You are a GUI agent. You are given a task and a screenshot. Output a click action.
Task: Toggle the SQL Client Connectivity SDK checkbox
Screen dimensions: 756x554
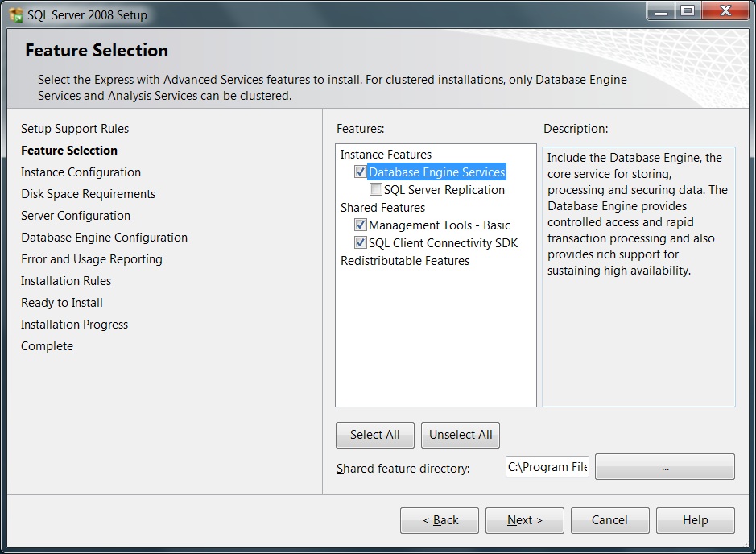(360, 243)
